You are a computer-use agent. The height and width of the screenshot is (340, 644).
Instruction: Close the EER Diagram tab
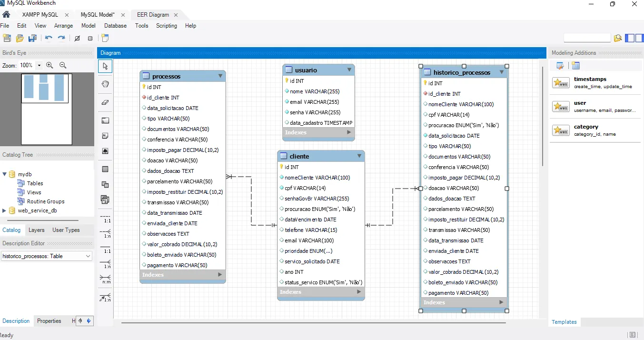177,15
